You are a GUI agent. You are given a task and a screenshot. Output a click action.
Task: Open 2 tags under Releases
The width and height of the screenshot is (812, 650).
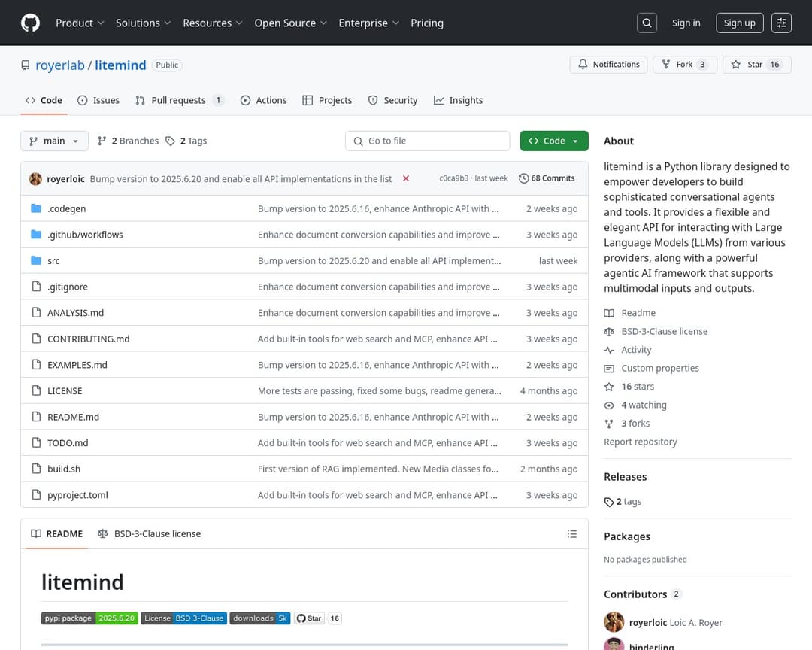click(623, 502)
